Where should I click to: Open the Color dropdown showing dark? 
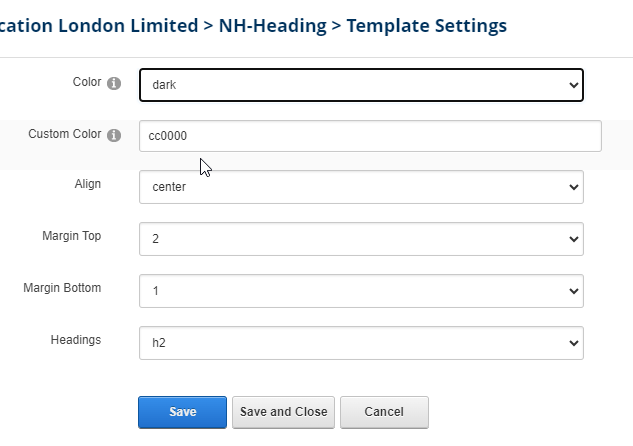point(361,85)
